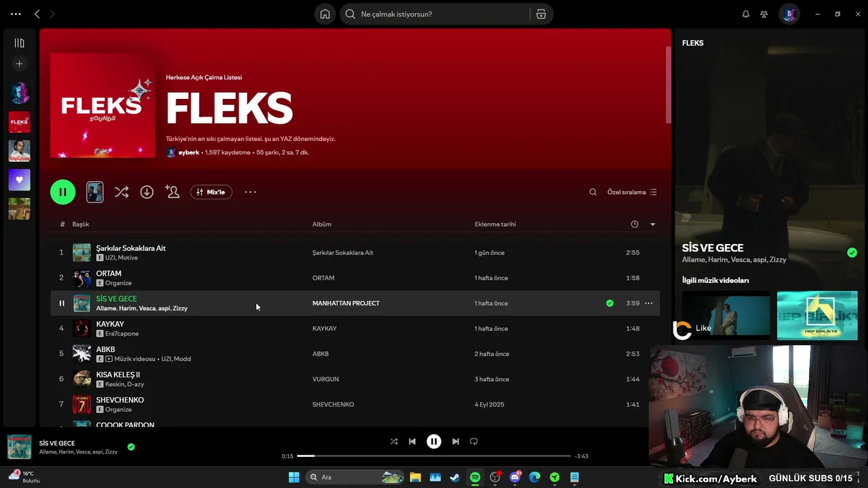Expand column options dropdown arrow
The width and height of the screenshot is (868, 488).
(652, 224)
